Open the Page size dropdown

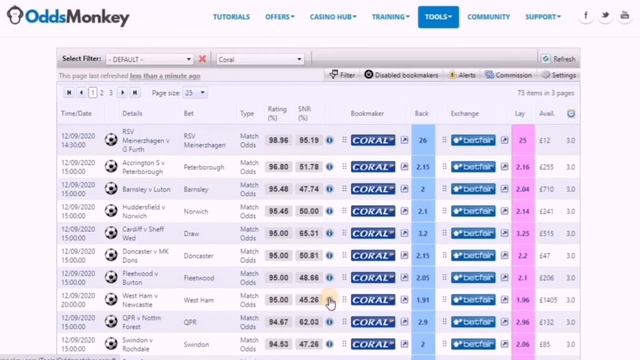pos(195,93)
